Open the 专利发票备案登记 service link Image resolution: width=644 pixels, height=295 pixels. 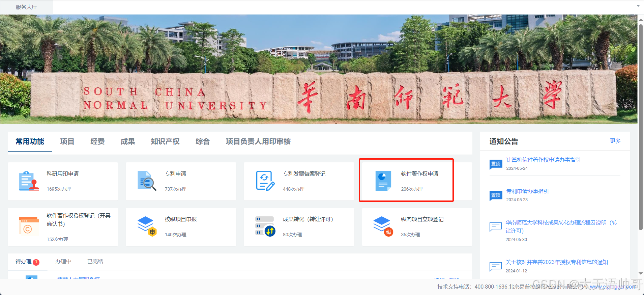click(304, 173)
